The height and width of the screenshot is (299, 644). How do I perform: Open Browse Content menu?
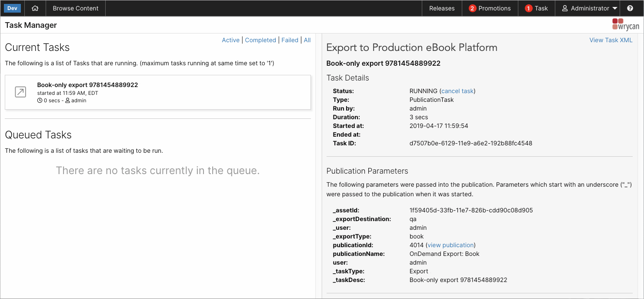click(76, 8)
